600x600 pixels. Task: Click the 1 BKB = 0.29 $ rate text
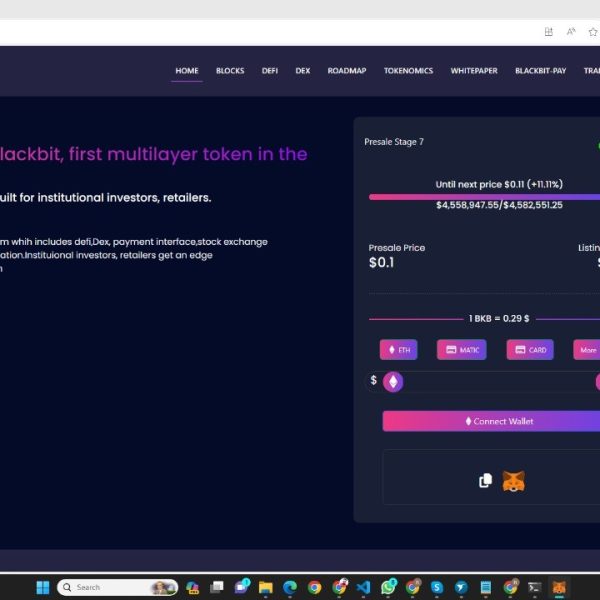coord(499,318)
